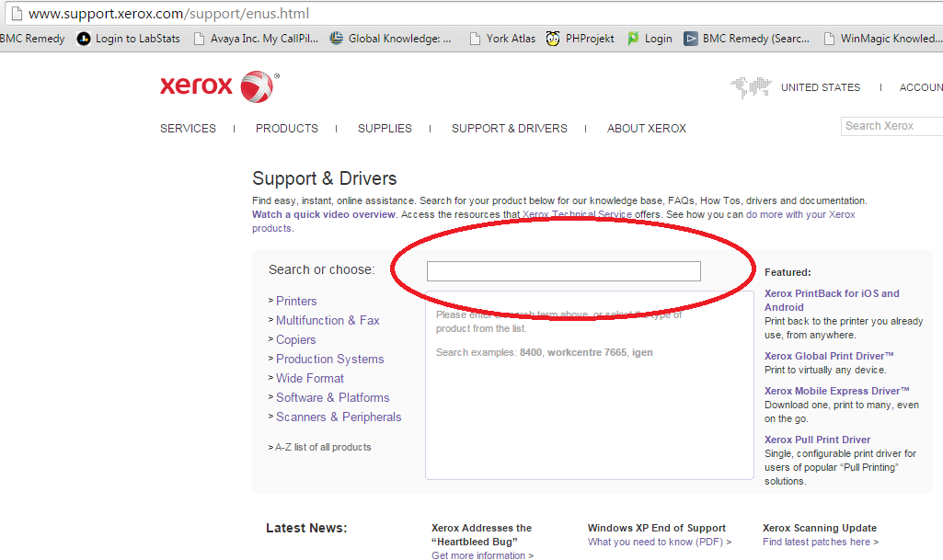This screenshot has width=943, height=560.
Task: Click the world map region icon
Action: coord(751,87)
